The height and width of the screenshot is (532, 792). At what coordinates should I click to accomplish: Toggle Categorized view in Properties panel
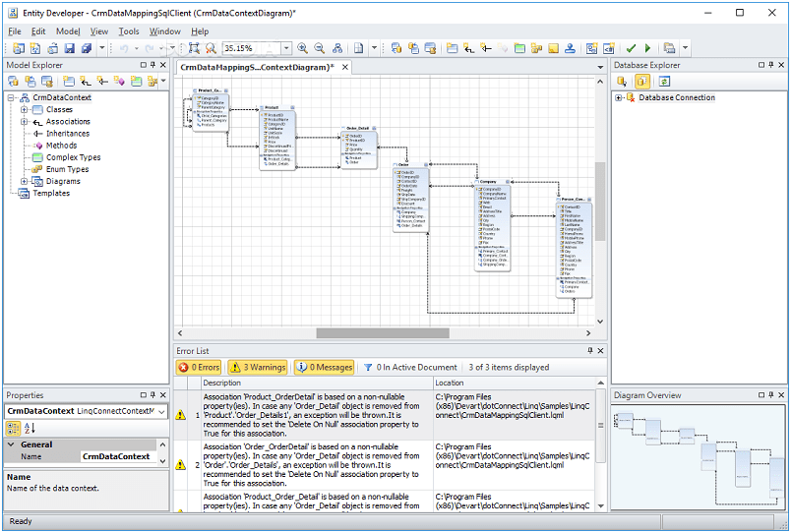[x=13, y=429]
